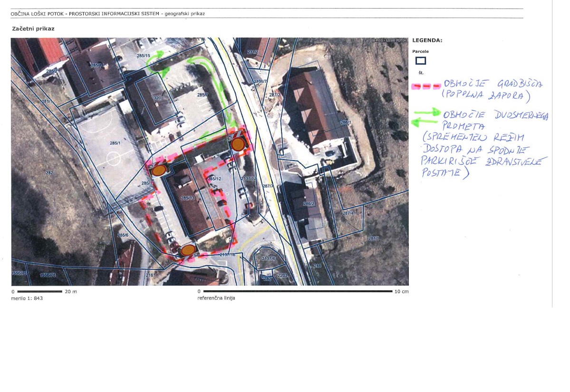Click parcel label 286/1 on large building
Viewport: 570px width, 392px height.
[345, 123]
